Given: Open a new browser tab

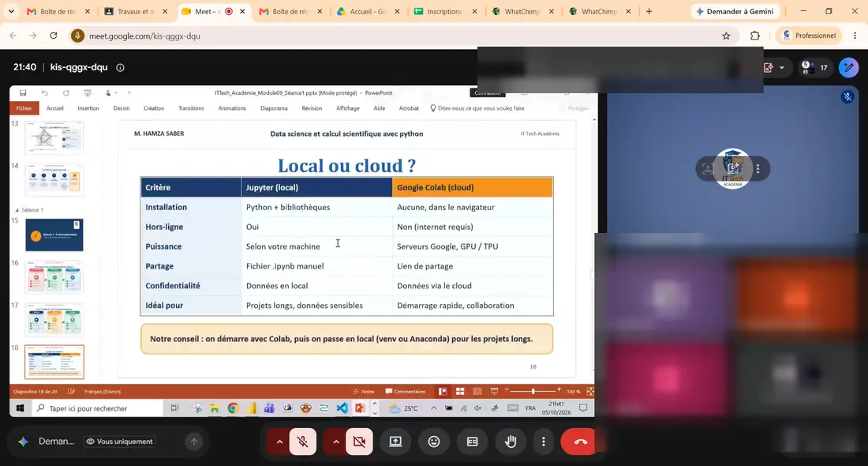Looking at the screenshot, I should pyautogui.click(x=649, y=11).
